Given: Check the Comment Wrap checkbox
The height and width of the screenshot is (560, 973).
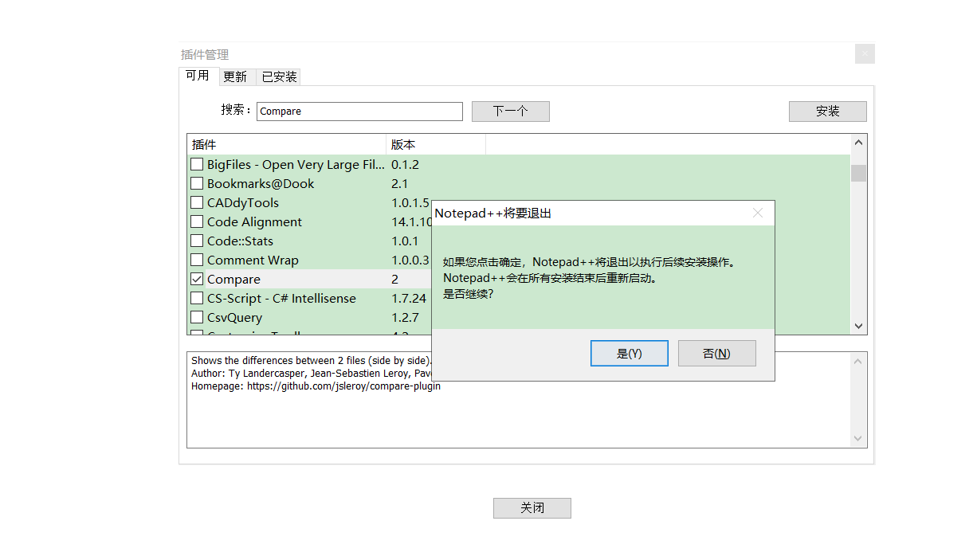Looking at the screenshot, I should 197,260.
